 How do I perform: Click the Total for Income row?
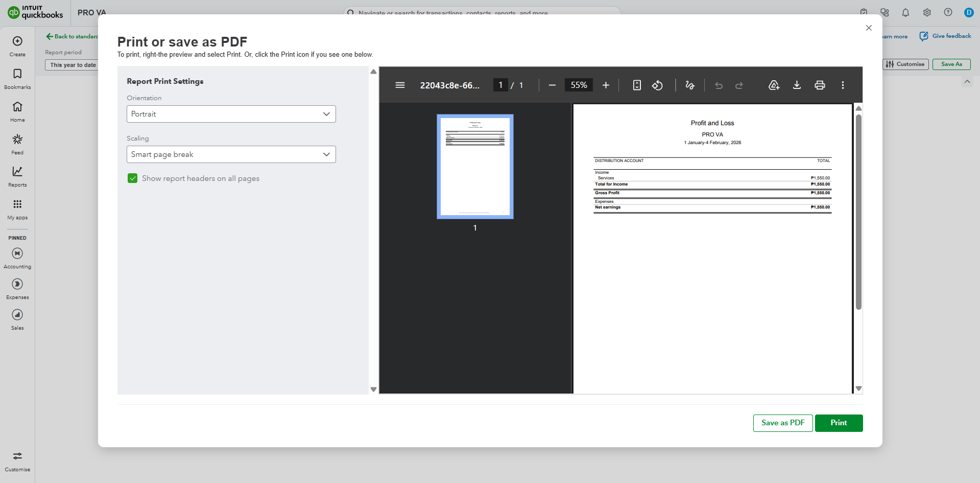point(712,185)
